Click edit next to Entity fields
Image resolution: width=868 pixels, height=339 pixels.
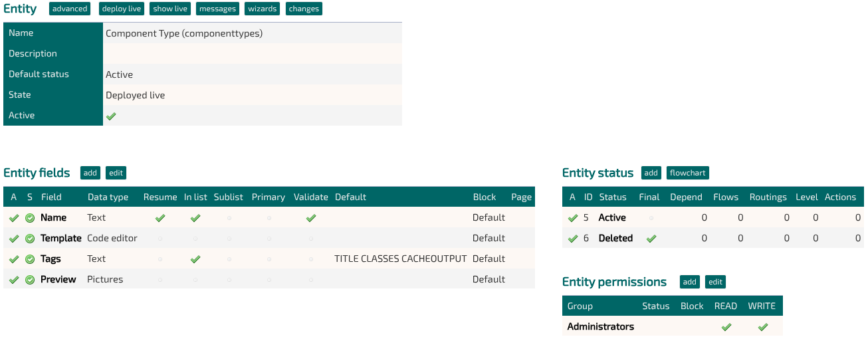click(116, 173)
